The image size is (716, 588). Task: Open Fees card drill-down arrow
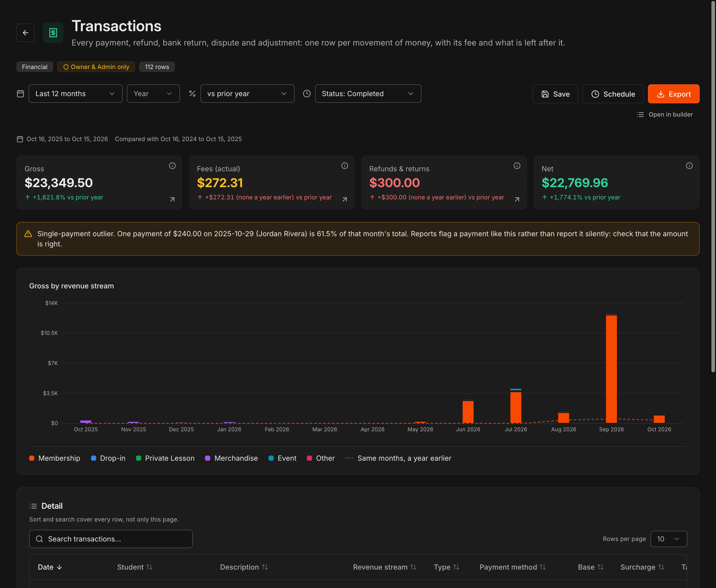pyautogui.click(x=344, y=199)
